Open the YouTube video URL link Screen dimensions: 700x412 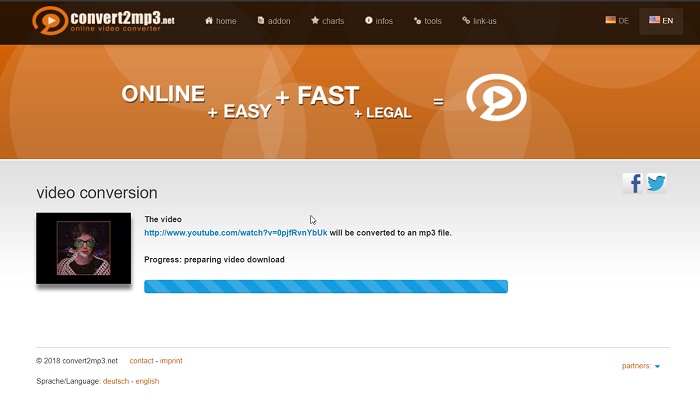pyautogui.click(x=235, y=233)
